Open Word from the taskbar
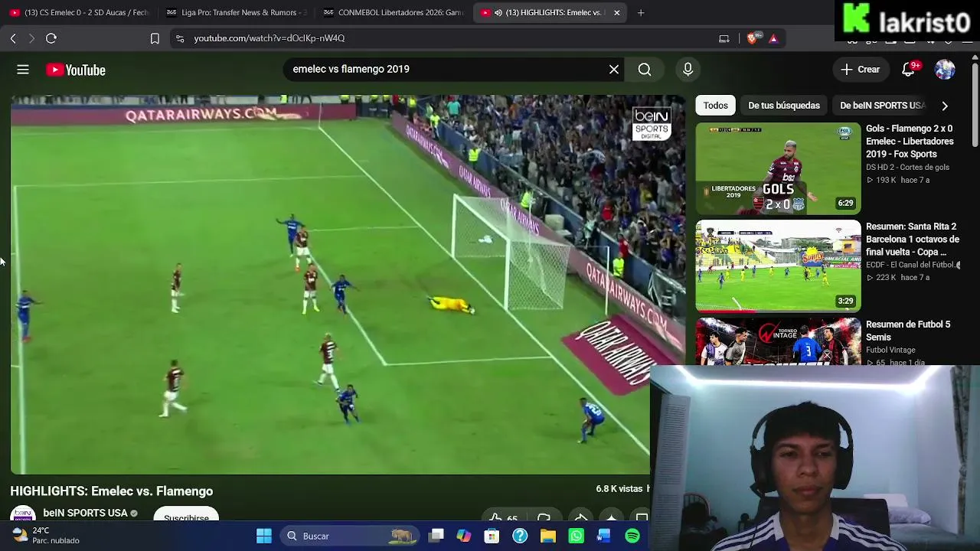 [604, 536]
